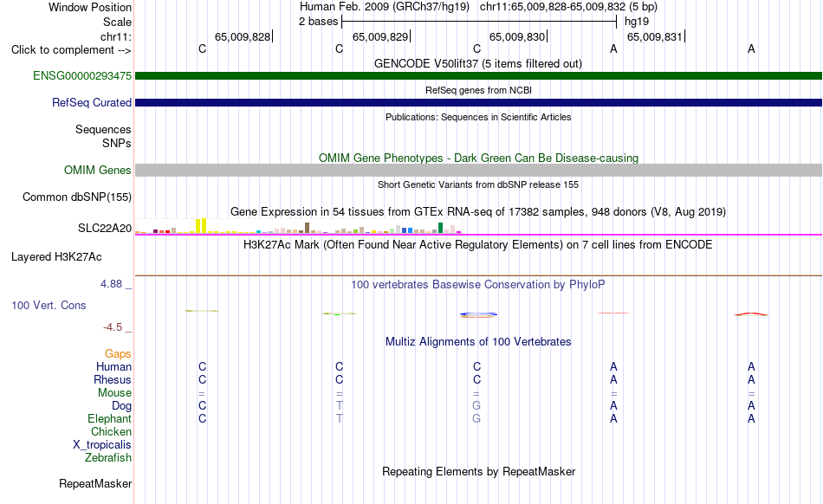The height and width of the screenshot is (504, 823).
Task: Click the 65,009,828 ruler position
Action: point(243,36)
